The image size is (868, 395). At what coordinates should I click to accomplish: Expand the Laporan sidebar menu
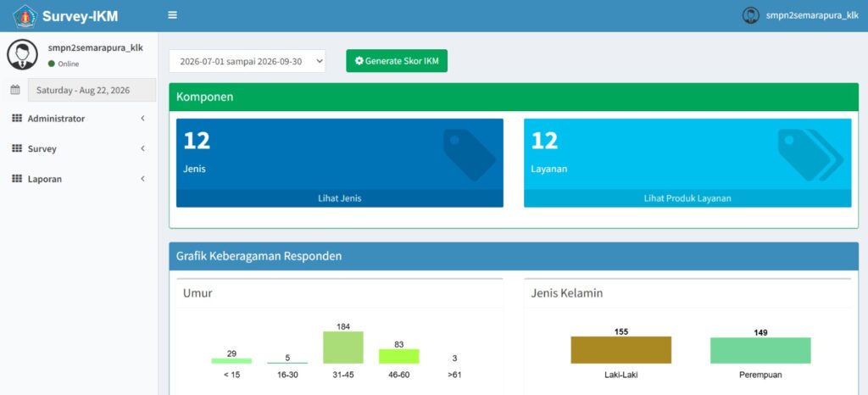pos(79,179)
